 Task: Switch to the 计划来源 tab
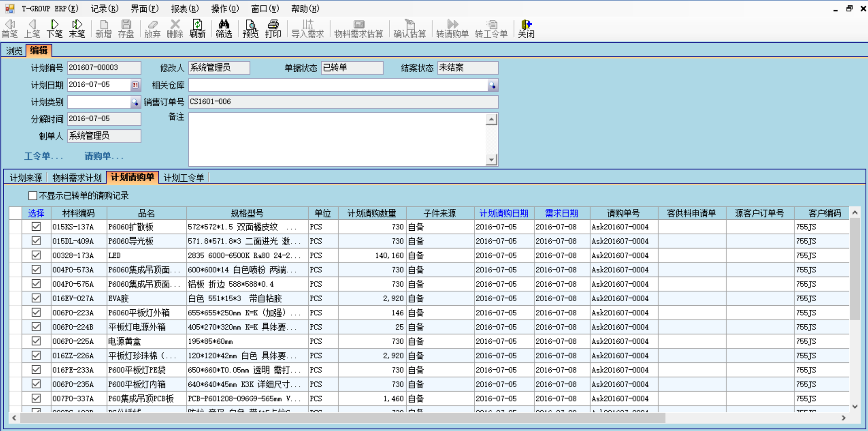click(x=26, y=178)
